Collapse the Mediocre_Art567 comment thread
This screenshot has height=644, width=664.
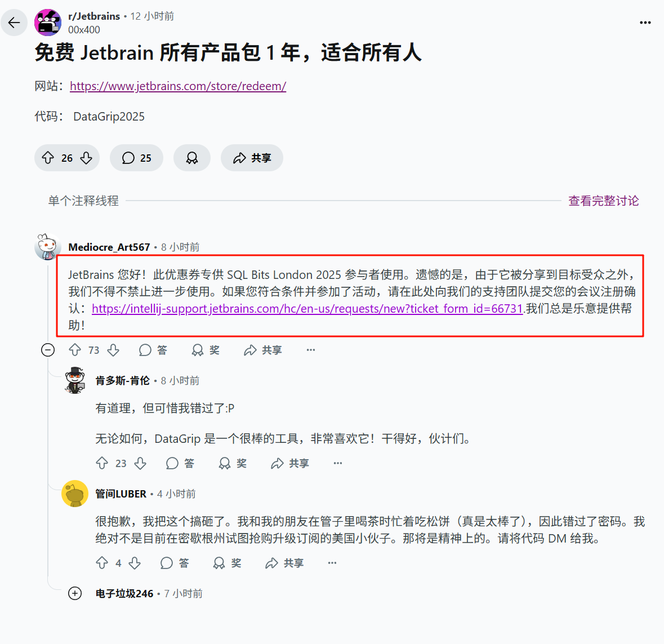48,350
